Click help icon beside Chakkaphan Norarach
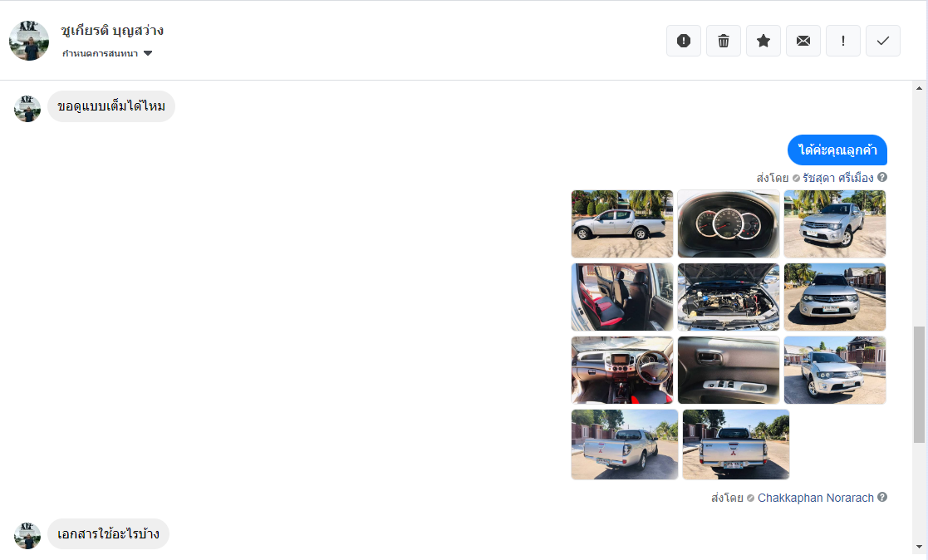This screenshot has height=560, width=928. (881, 497)
